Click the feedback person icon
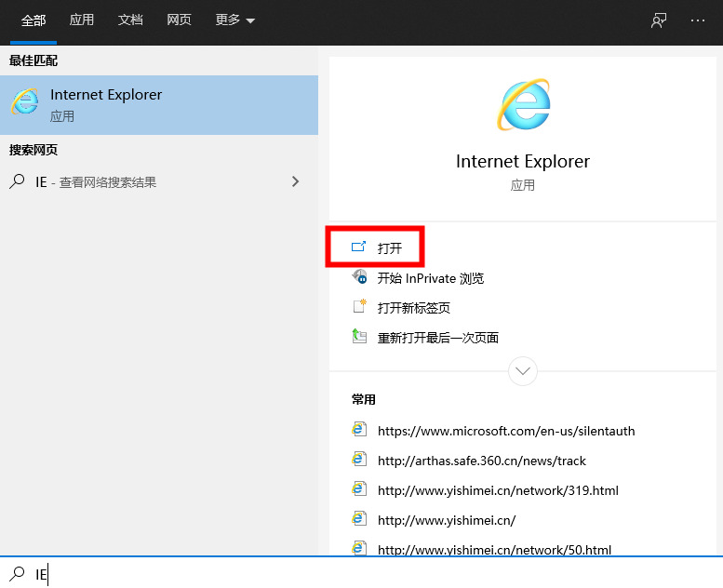The image size is (723, 588). 659,20
